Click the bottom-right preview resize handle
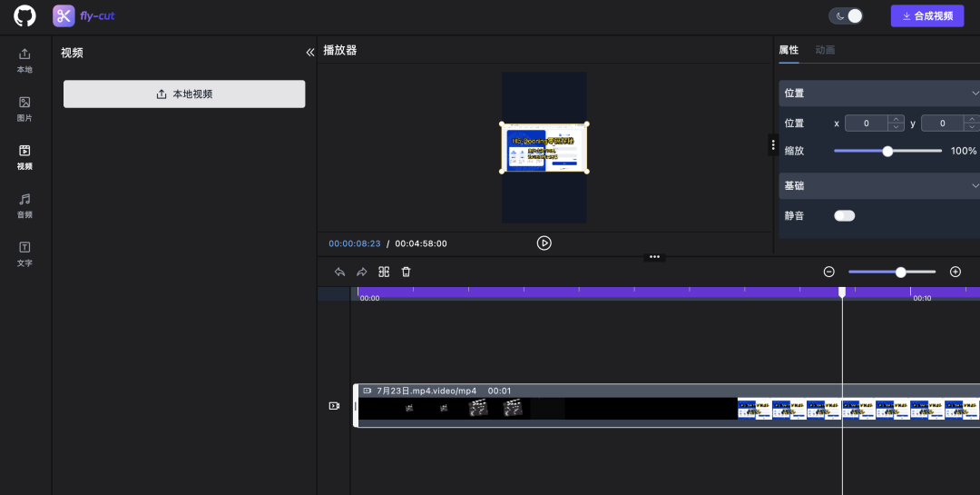The image size is (980, 495). (586, 172)
